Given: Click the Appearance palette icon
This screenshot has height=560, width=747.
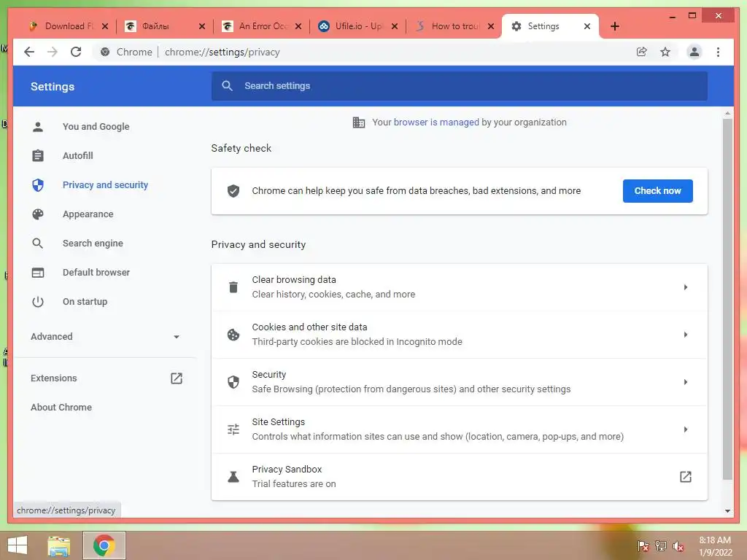Looking at the screenshot, I should point(38,214).
